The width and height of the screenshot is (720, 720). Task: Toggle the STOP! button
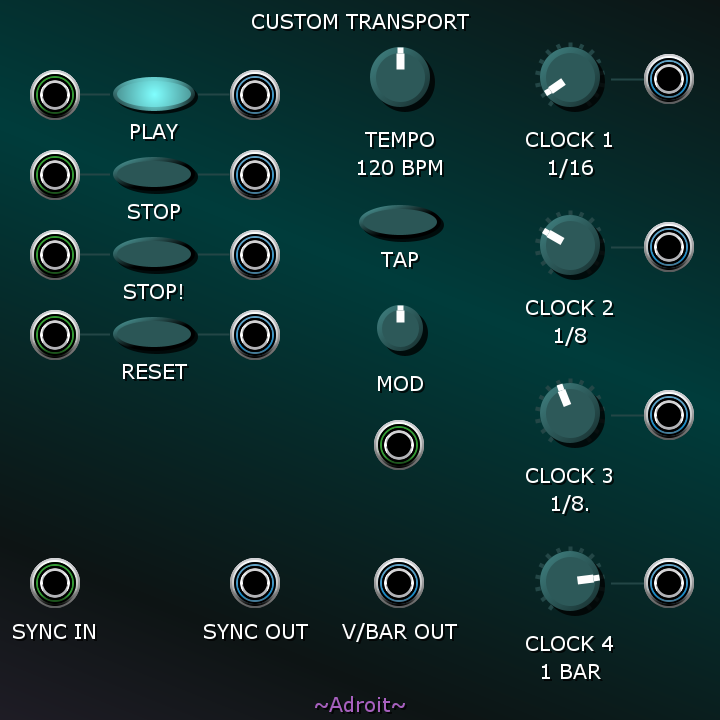[154, 254]
